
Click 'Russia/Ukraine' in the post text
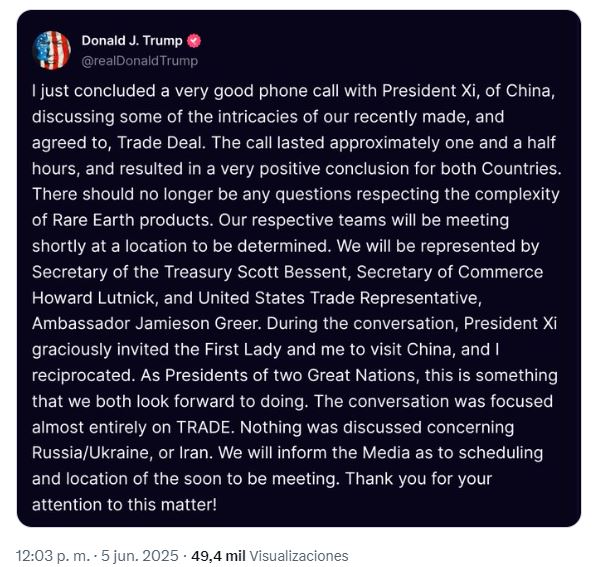click(90, 453)
